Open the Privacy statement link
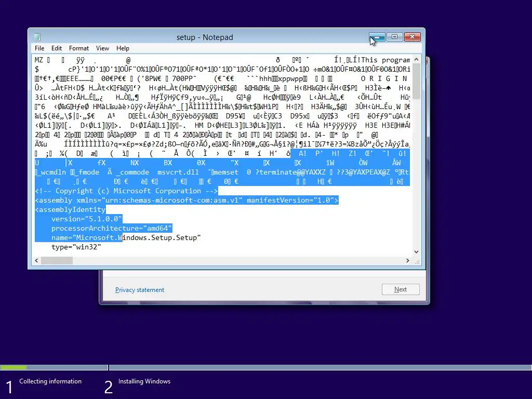The image size is (532, 399). click(x=139, y=290)
